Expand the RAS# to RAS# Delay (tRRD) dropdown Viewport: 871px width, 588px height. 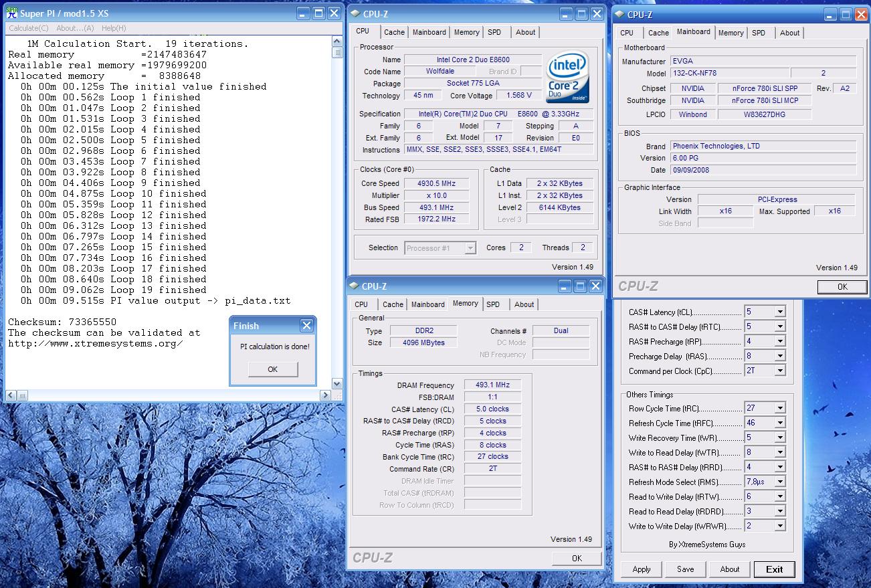coord(779,467)
